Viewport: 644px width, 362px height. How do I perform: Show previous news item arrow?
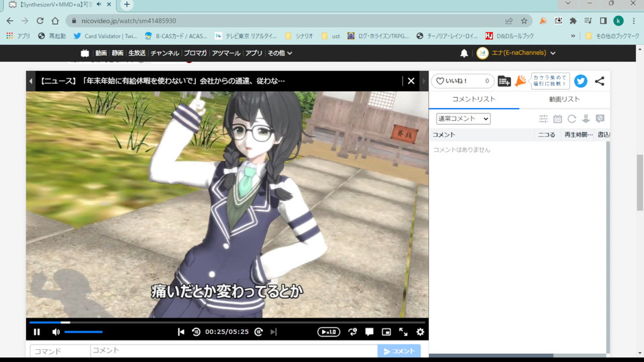(x=31, y=81)
